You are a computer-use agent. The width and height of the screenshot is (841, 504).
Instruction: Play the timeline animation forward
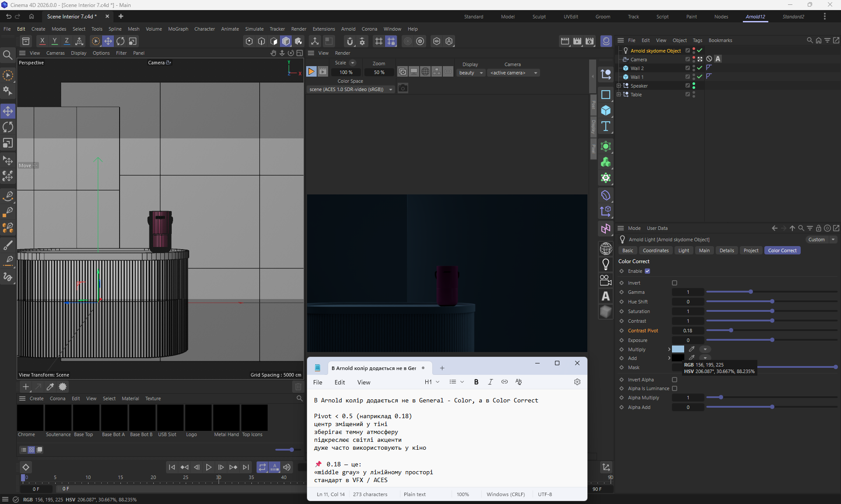click(209, 467)
